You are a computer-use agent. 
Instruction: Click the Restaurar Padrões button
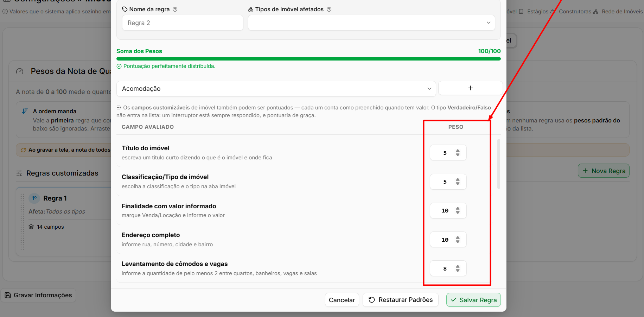pos(401,300)
